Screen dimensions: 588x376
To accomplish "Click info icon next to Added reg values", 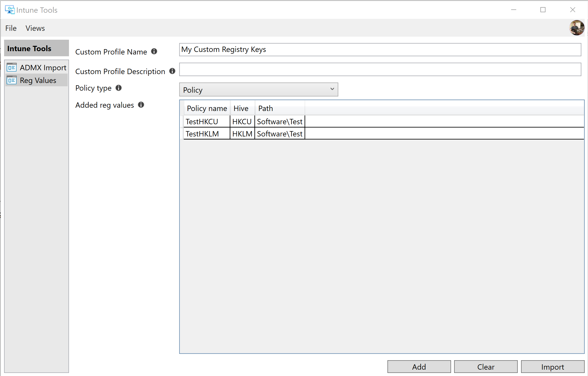I will click(x=141, y=105).
